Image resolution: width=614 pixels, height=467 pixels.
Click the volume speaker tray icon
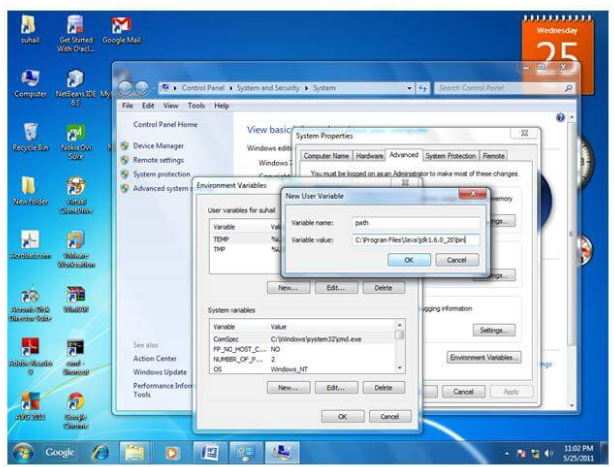pos(548,453)
